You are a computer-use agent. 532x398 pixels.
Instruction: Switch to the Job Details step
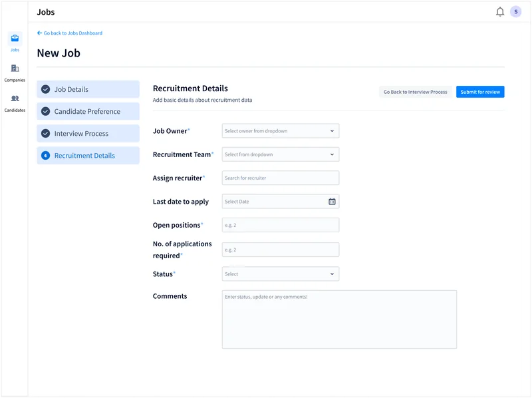coord(88,89)
